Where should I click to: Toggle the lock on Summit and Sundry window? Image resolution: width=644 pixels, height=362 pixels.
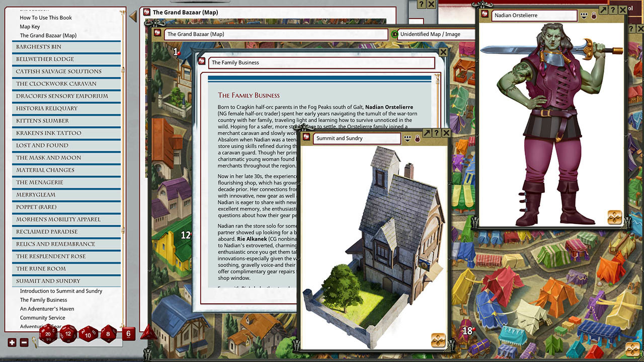(417, 138)
